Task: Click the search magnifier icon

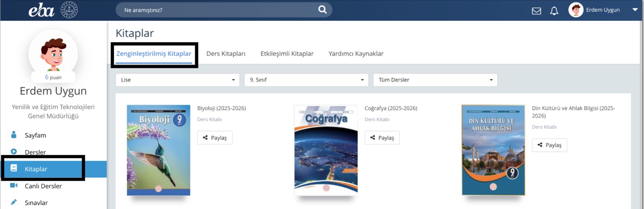Action: (x=322, y=10)
